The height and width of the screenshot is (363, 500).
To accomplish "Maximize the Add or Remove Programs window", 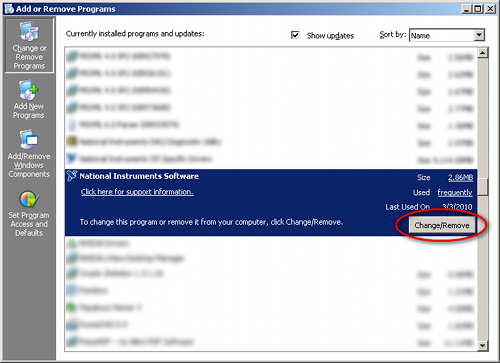I will [x=478, y=9].
